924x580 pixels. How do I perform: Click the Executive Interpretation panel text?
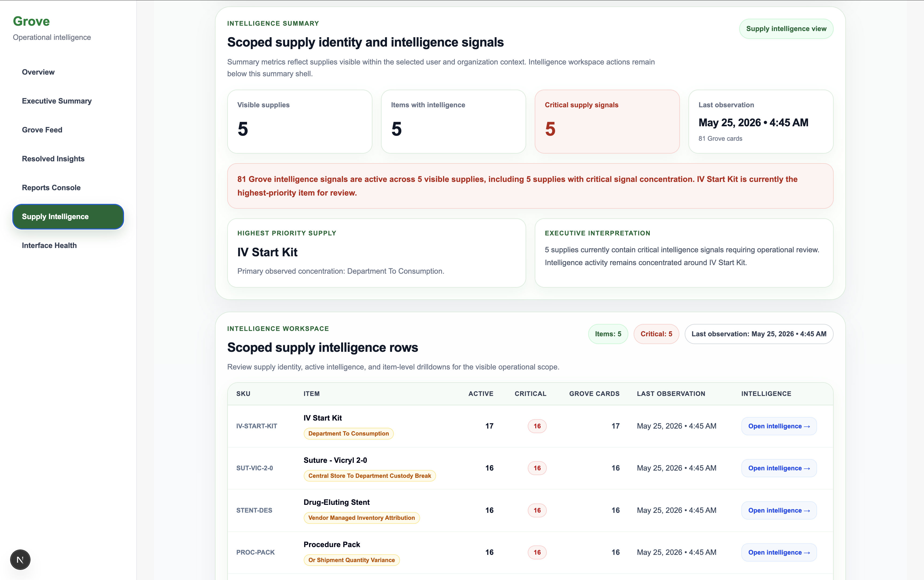[x=682, y=256]
